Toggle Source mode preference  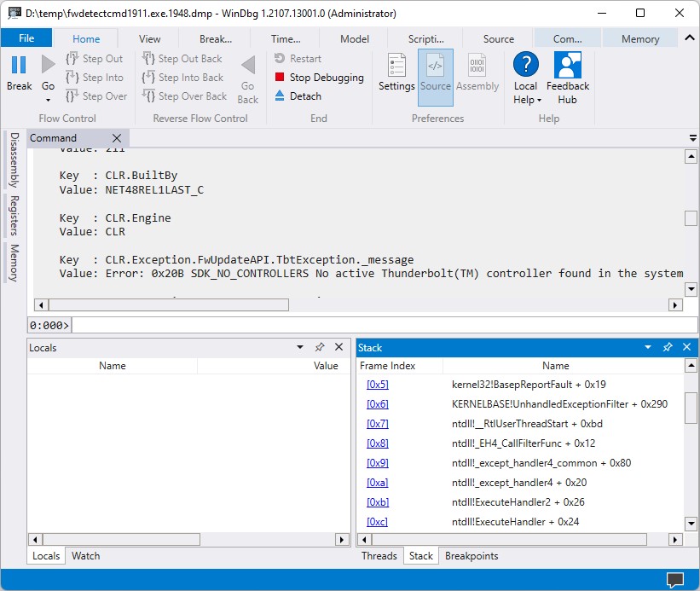point(436,78)
